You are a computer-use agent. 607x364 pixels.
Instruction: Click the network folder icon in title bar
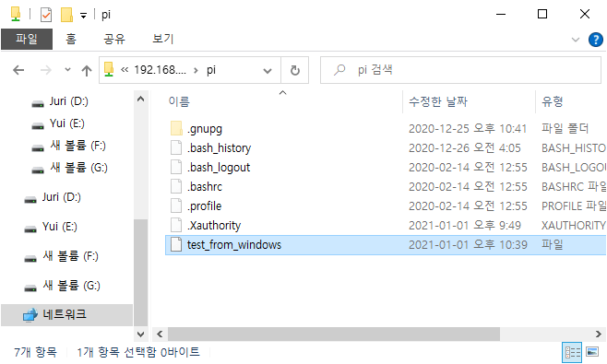(16, 15)
